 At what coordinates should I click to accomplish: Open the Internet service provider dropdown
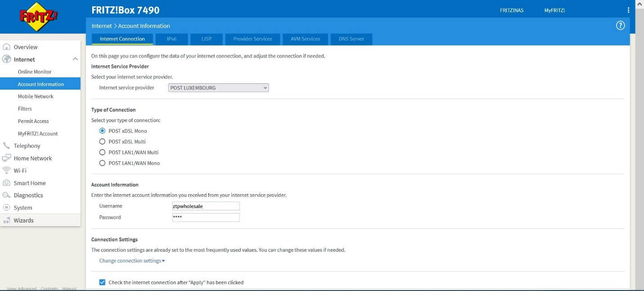pyautogui.click(x=219, y=88)
